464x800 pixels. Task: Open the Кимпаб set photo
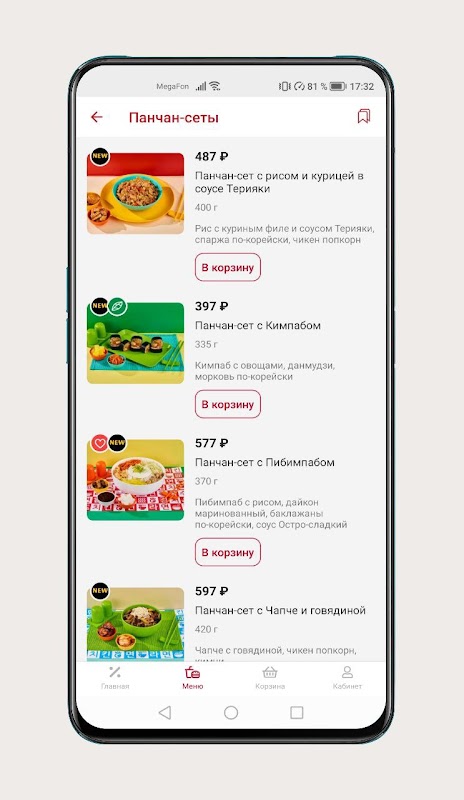135,343
